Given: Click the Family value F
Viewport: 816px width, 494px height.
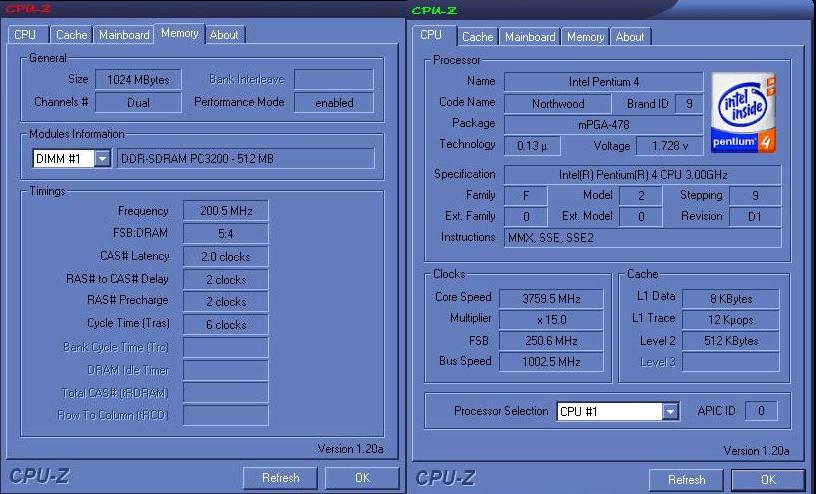Looking at the screenshot, I should coord(526,196).
